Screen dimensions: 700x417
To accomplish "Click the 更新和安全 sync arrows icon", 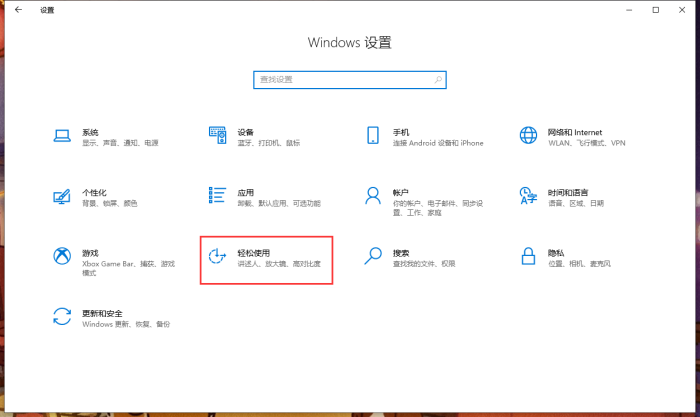I will [x=62, y=317].
